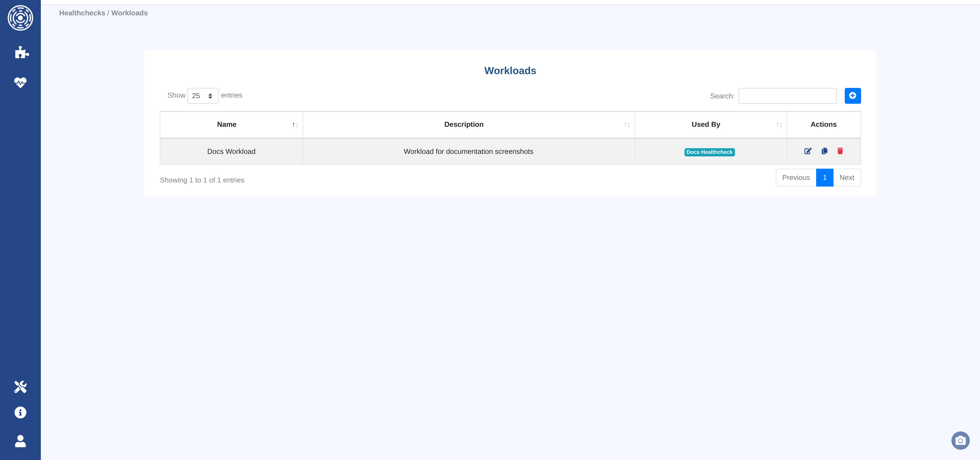
Task: Go to Next page
Action: pyautogui.click(x=847, y=177)
